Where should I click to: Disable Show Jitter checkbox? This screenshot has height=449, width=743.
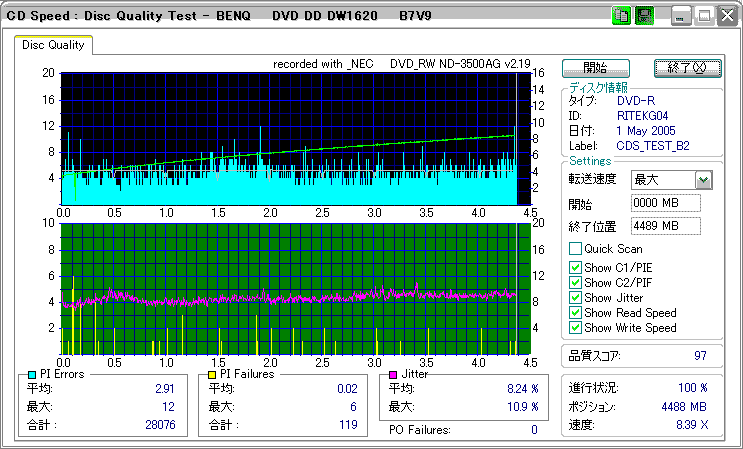click(x=575, y=298)
